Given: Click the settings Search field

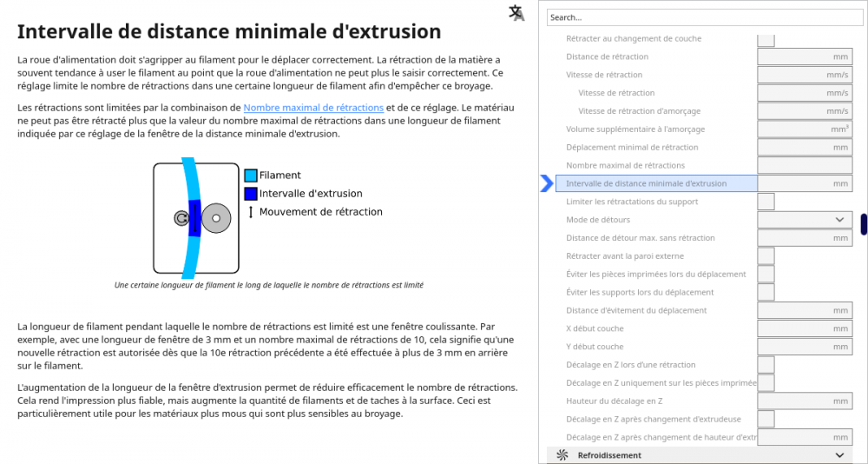Looking at the screenshot, I should point(705,17).
